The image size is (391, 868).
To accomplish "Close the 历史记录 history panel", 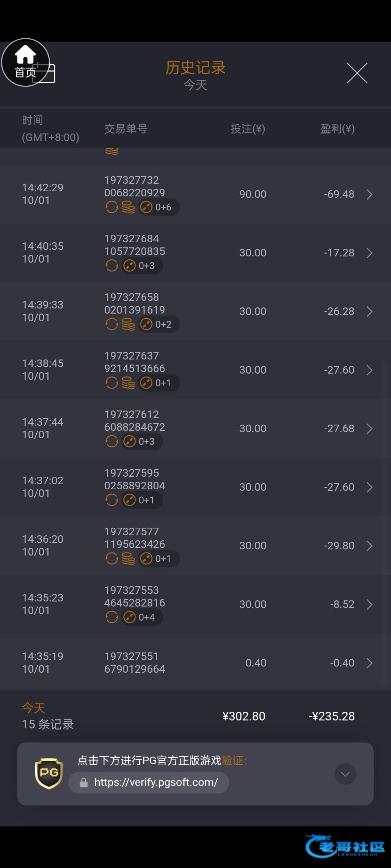I will point(357,73).
